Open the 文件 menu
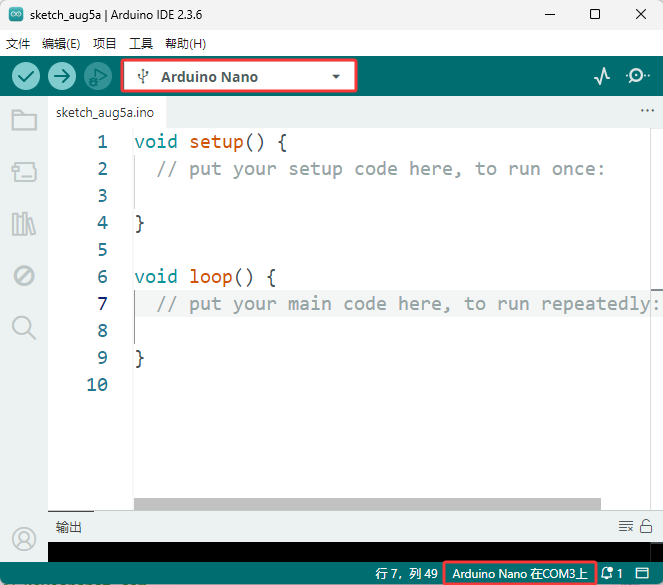The width and height of the screenshot is (663, 585). (x=18, y=44)
